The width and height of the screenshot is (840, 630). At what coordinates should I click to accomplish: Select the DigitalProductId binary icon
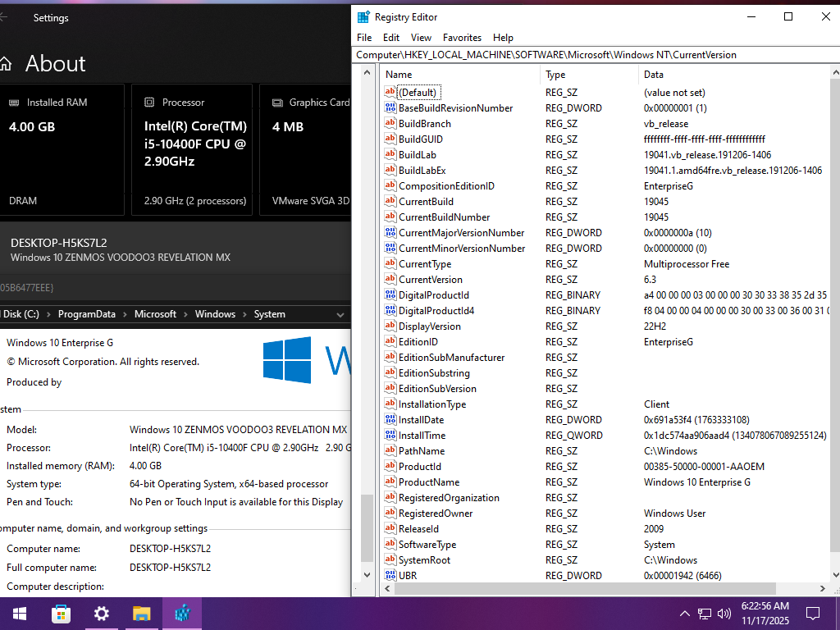click(x=390, y=294)
